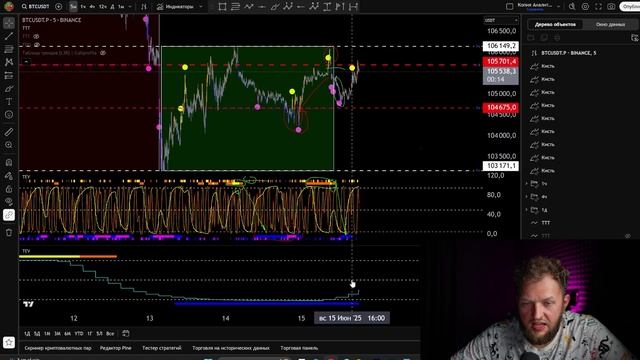Click the quick search icon top right

click(x=572, y=7)
